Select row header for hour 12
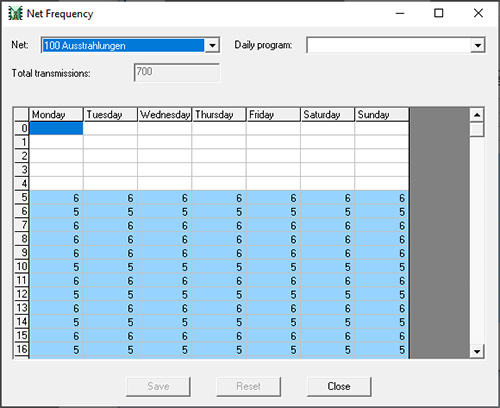The height and width of the screenshot is (408, 500). (21, 294)
